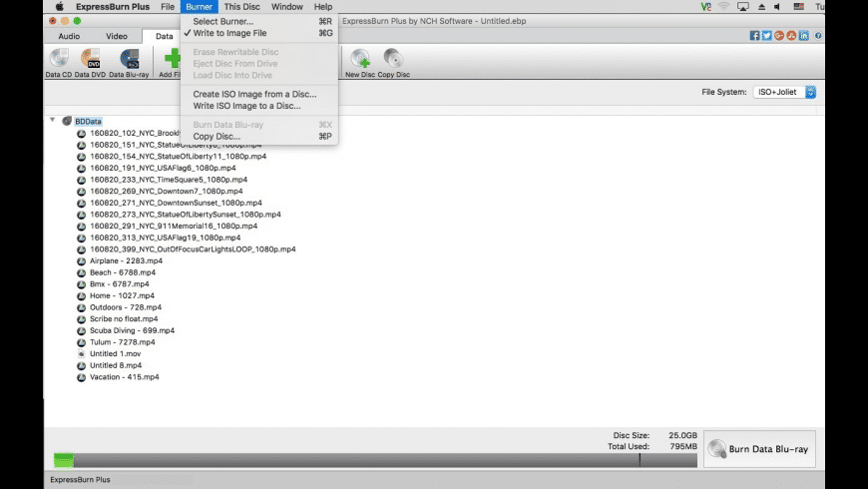Select the Data tab

(164, 36)
